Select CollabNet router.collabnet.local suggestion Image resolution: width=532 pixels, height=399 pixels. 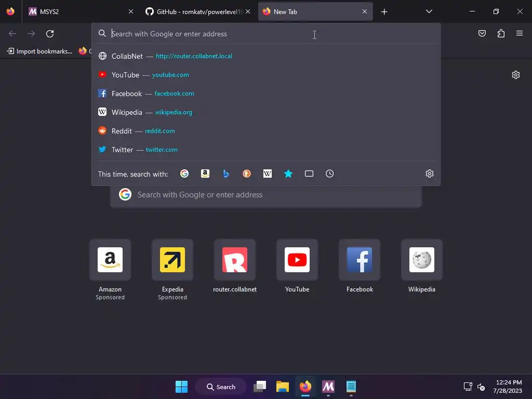pos(266,56)
